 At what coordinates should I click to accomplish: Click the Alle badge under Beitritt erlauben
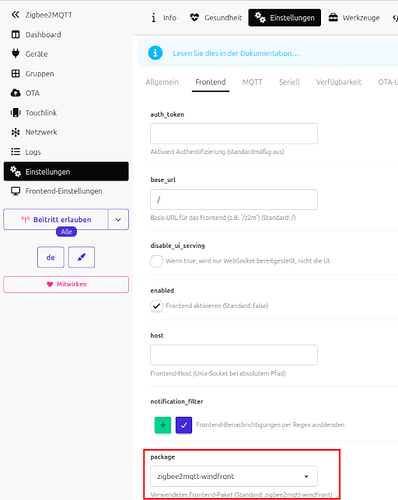[66, 232]
